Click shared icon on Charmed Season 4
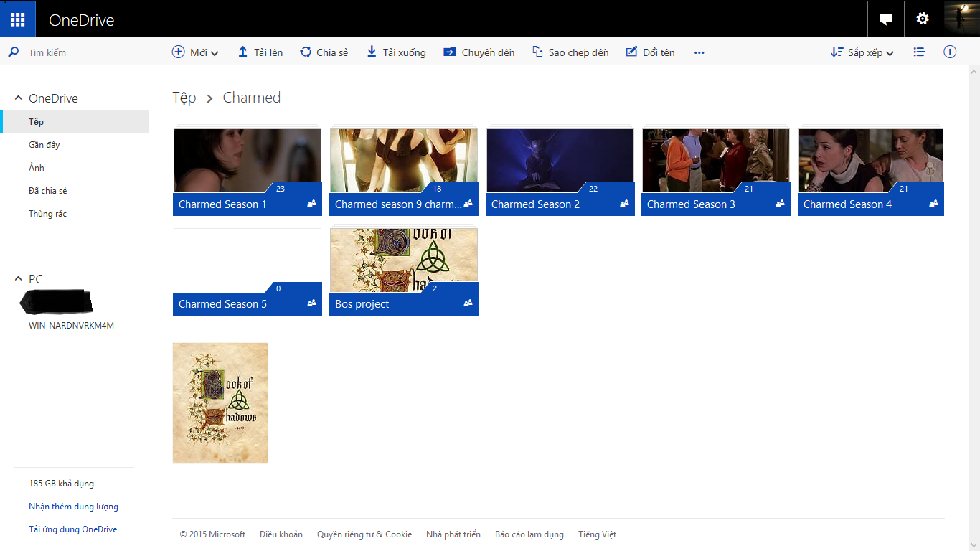Image resolution: width=980 pixels, height=551 pixels. click(933, 204)
